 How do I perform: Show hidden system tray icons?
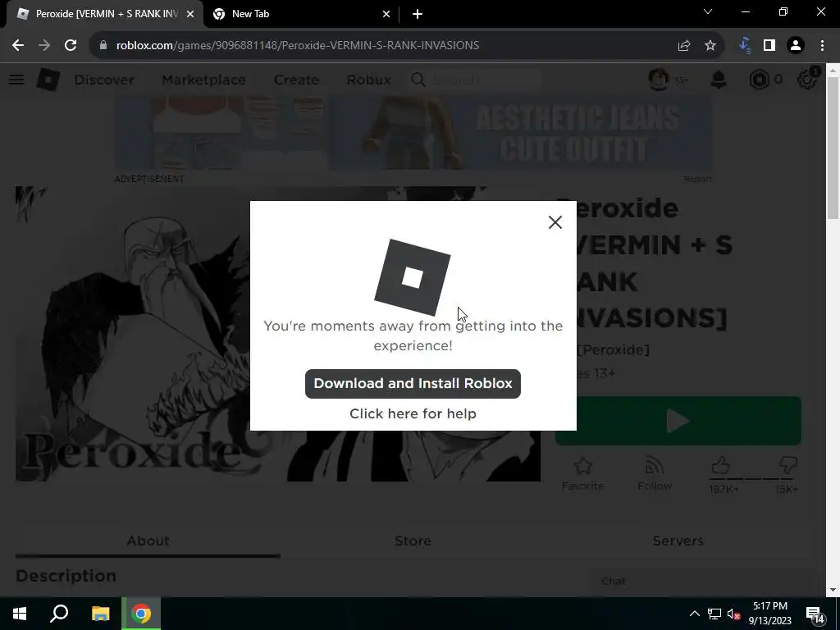click(694, 614)
